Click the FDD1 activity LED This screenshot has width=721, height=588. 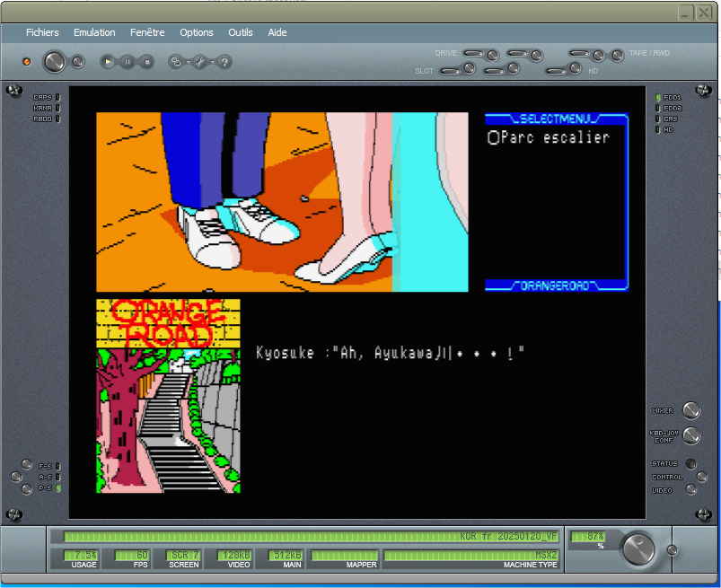(x=658, y=98)
